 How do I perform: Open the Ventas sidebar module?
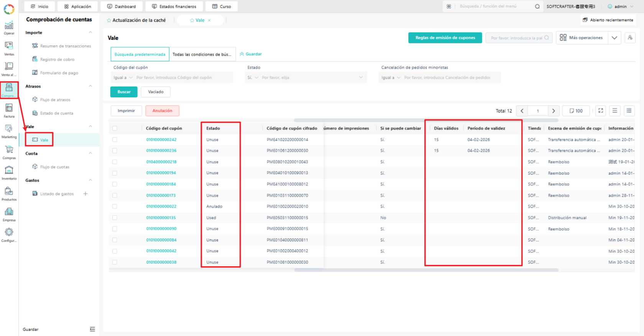9,49
